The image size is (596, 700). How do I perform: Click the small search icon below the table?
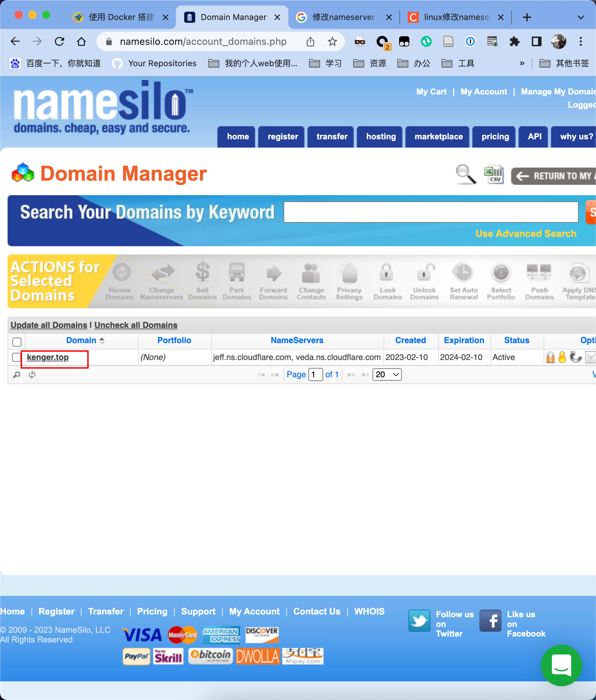tap(17, 374)
